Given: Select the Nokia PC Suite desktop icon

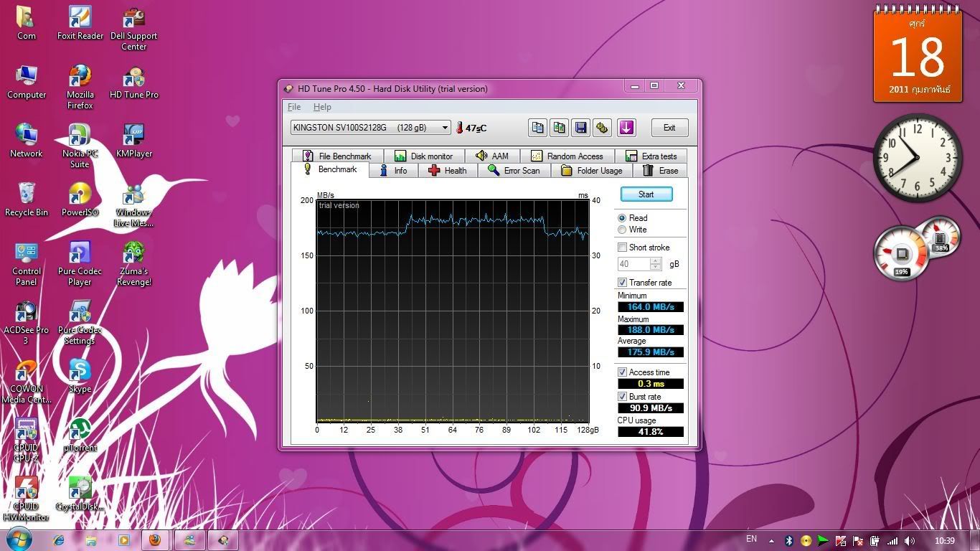Looking at the screenshot, I should (x=80, y=146).
